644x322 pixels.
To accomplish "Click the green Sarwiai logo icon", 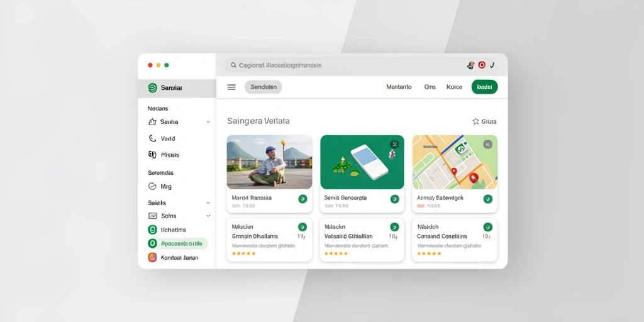I will 152,87.
